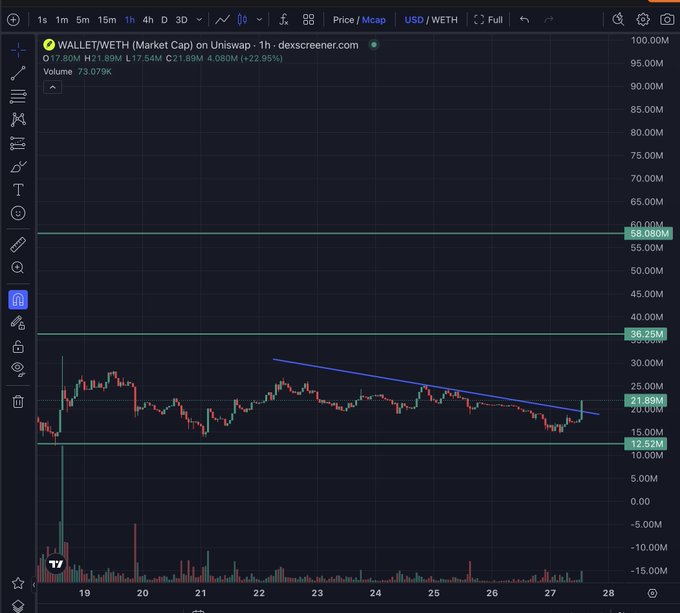Switch to 15m timeframe
This screenshot has width=680, height=613.
pos(107,20)
